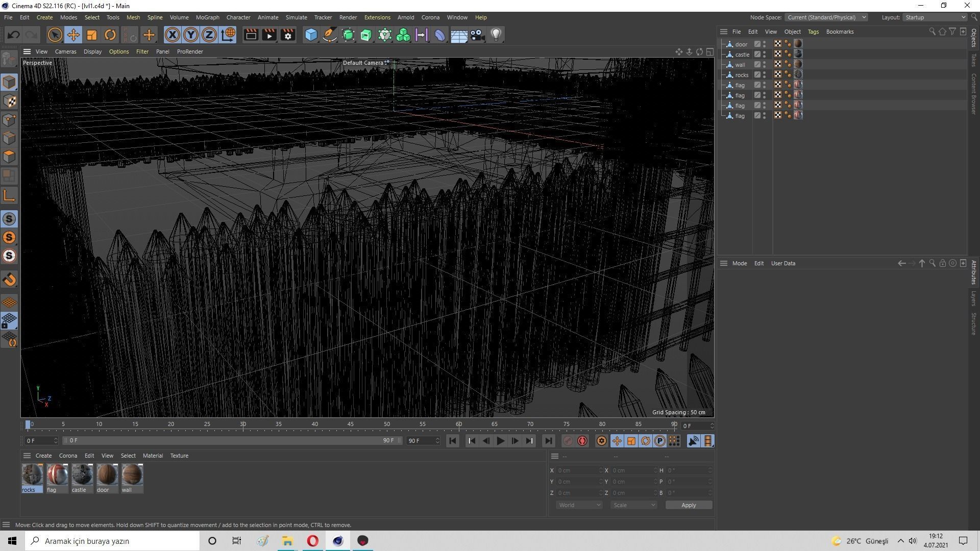This screenshot has height=551, width=980.
Task: Open Attribute Manager hamburger menu
Action: [724, 263]
